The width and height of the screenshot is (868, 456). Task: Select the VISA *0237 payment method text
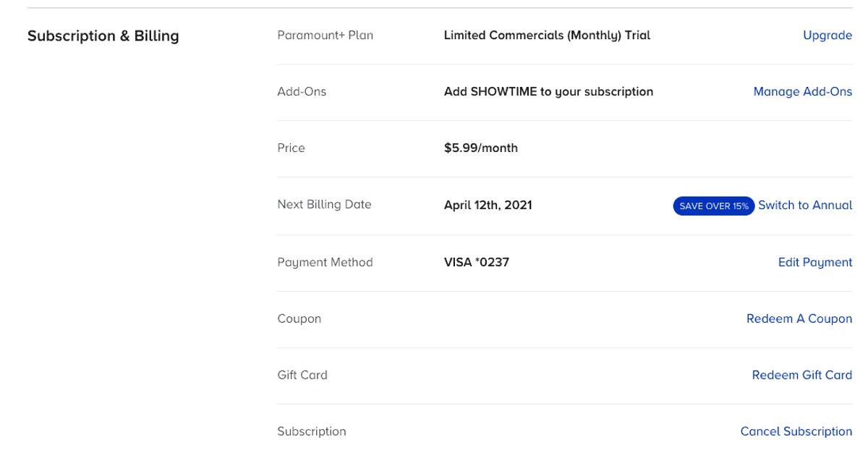(x=477, y=261)
